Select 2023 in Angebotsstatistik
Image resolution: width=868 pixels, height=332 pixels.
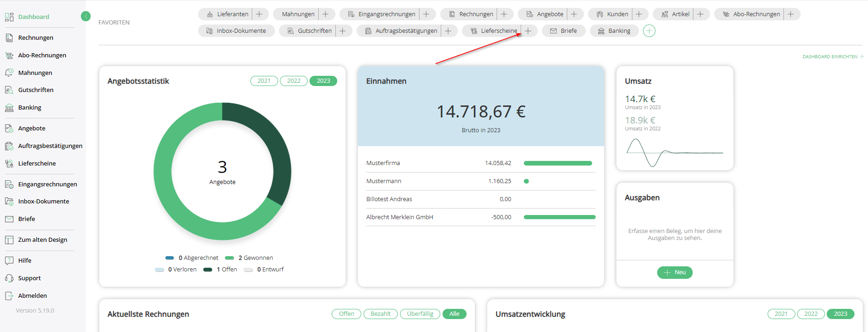click(323, 81)
